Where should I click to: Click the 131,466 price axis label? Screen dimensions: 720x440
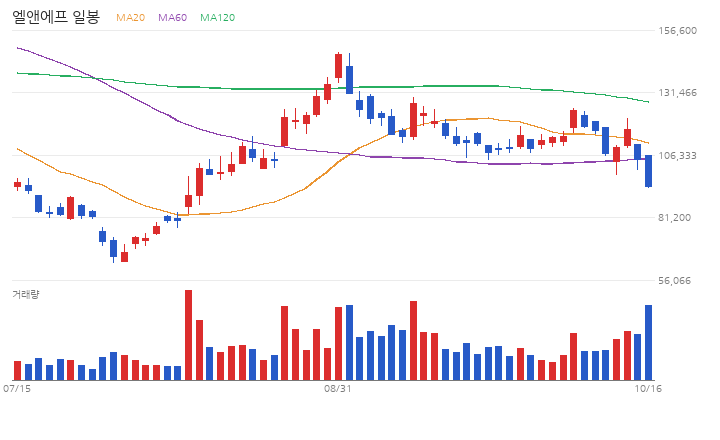click(677, 93)
